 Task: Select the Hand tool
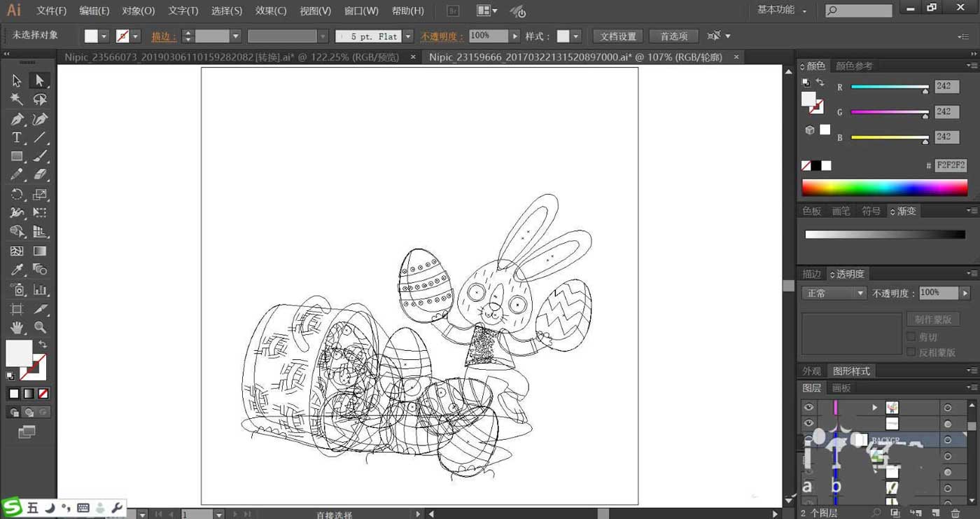pos(17,327)
